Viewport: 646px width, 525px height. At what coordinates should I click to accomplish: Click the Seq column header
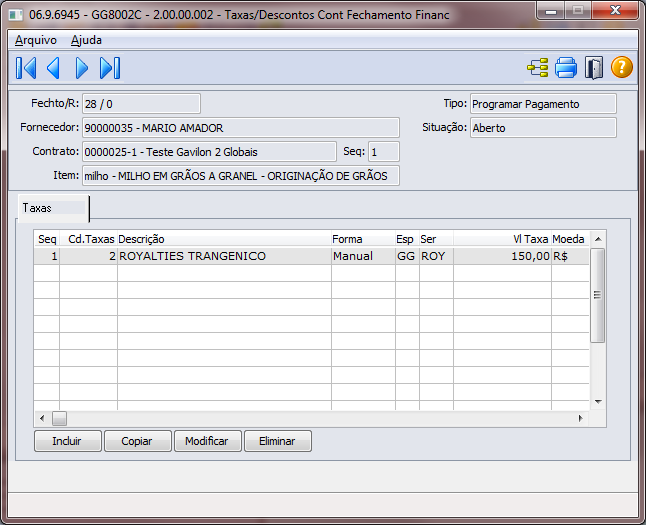pos(47,239)
